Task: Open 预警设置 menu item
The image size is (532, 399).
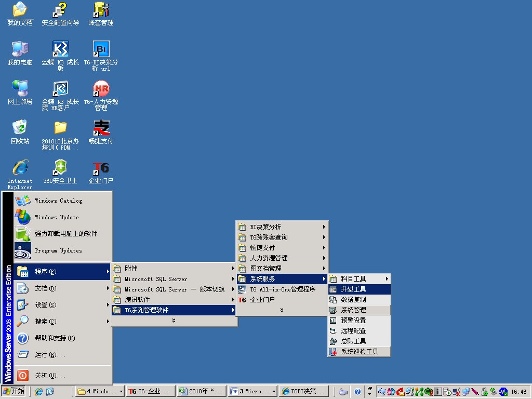Action: [360, 320]
